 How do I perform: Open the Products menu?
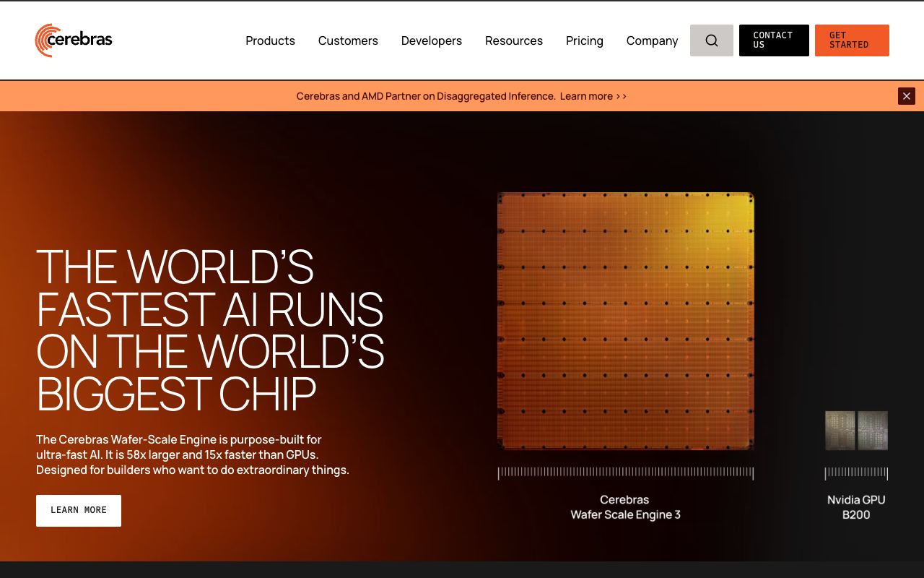pyautogui.click(x=270, y=40)
